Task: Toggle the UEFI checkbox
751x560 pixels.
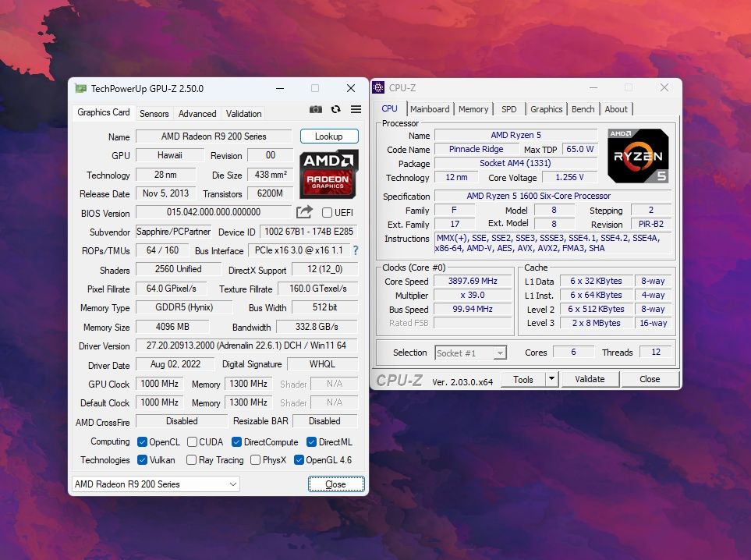Action: pos(327,212)
